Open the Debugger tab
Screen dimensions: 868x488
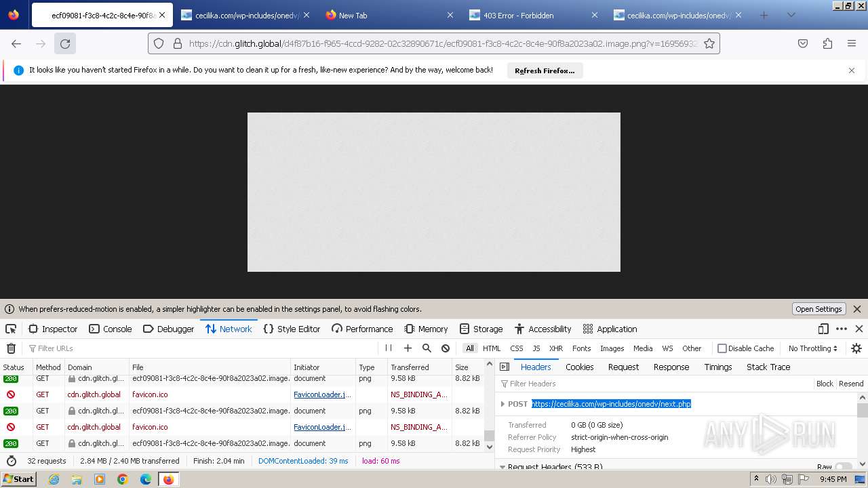[x=168, y=329]
